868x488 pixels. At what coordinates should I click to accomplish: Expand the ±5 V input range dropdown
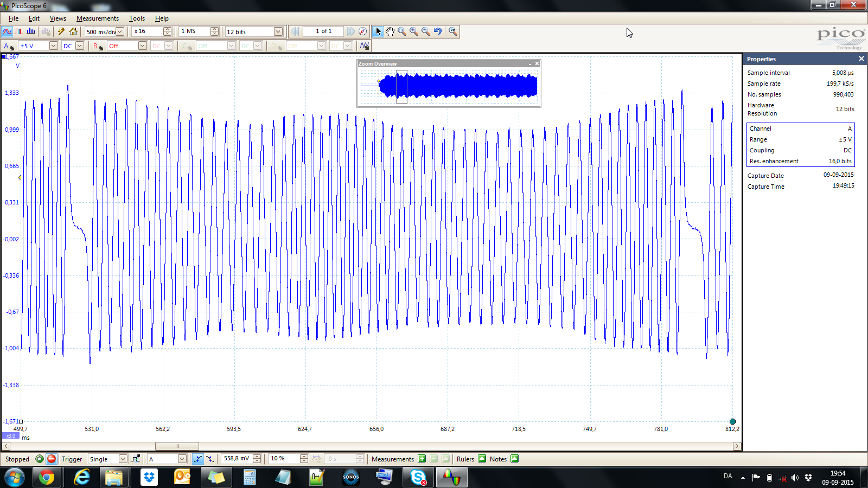[x=53, y=46]
